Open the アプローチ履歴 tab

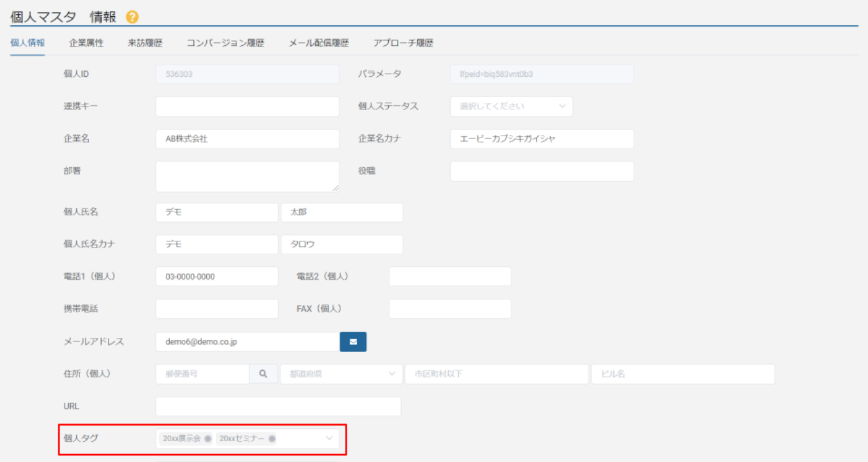click(x=403, y=43)
